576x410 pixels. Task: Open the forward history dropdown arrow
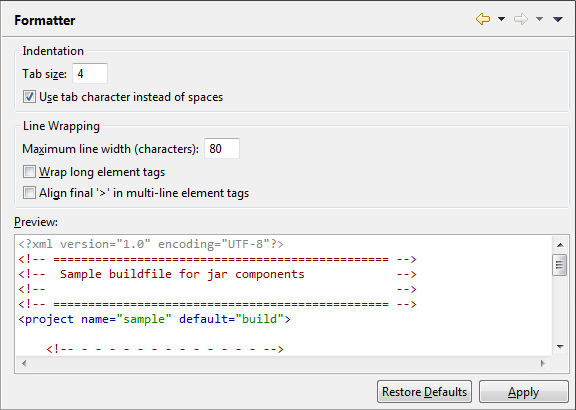[539, 19]
